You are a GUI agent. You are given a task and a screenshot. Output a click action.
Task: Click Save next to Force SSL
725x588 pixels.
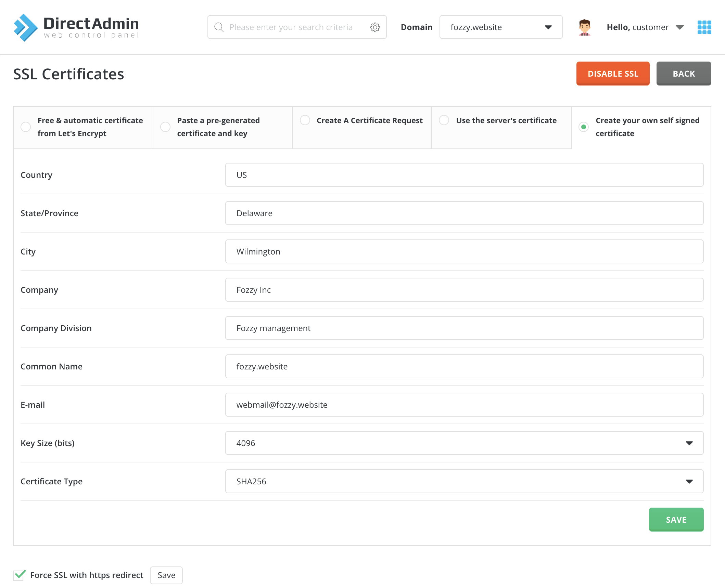coord(166,575)
